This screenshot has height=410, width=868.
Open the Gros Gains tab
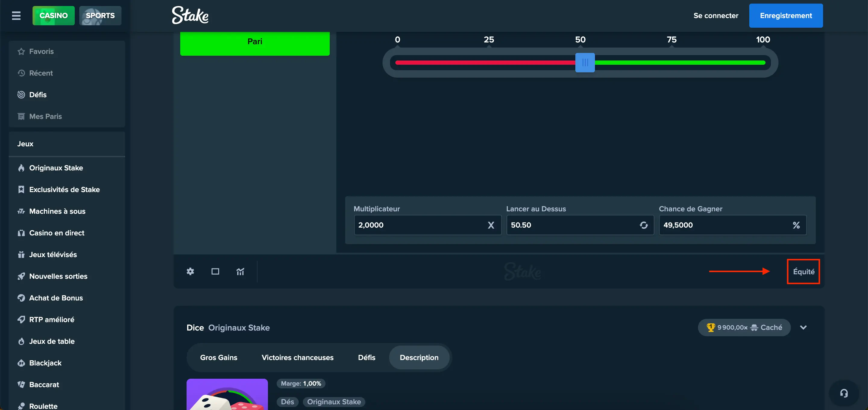[219, 358]
